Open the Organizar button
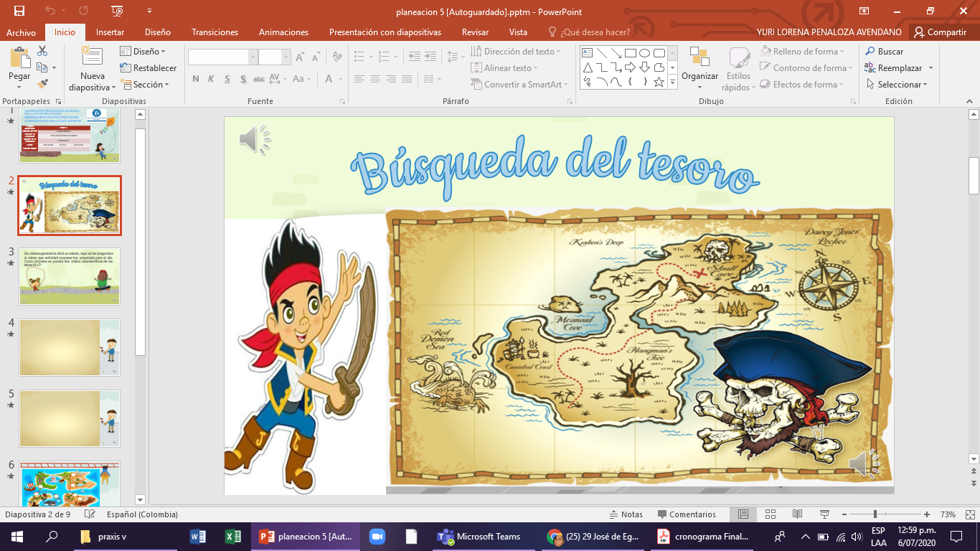Viewport: 980px width, 551px height. [699, 69]
